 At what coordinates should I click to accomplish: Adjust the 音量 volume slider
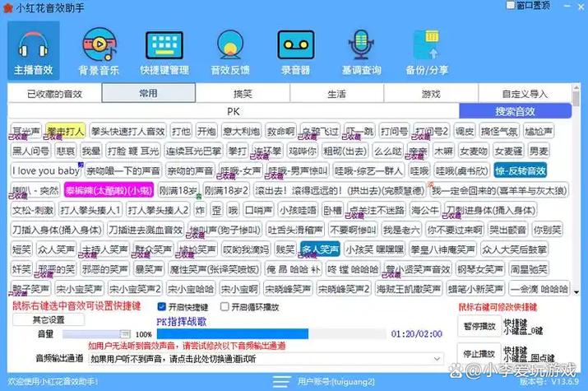point(96,333)
